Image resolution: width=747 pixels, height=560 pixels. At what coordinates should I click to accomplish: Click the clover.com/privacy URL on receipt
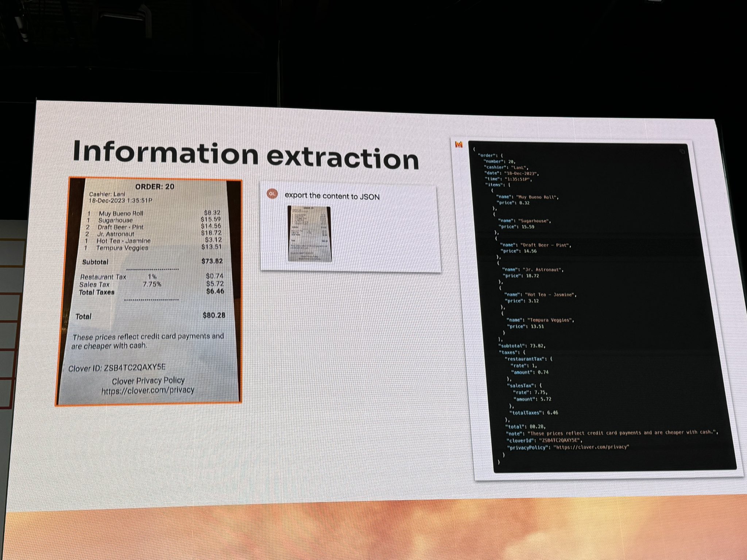click(148, 390)
